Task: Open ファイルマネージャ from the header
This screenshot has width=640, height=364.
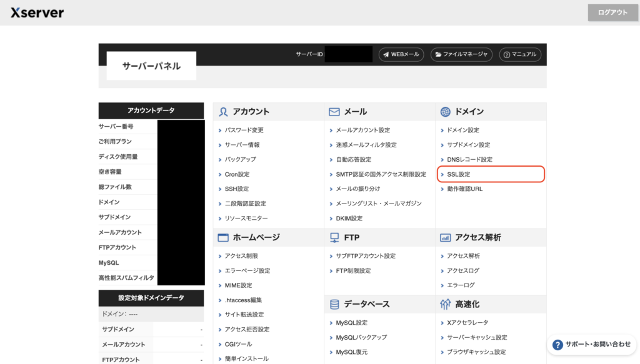Action: [461, 54]
